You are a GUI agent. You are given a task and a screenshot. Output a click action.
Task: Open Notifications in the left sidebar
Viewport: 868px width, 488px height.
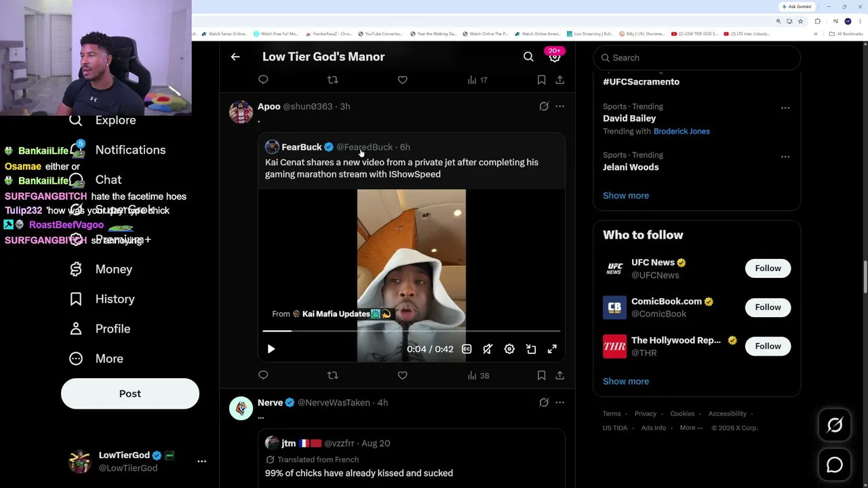click(117, 150)
